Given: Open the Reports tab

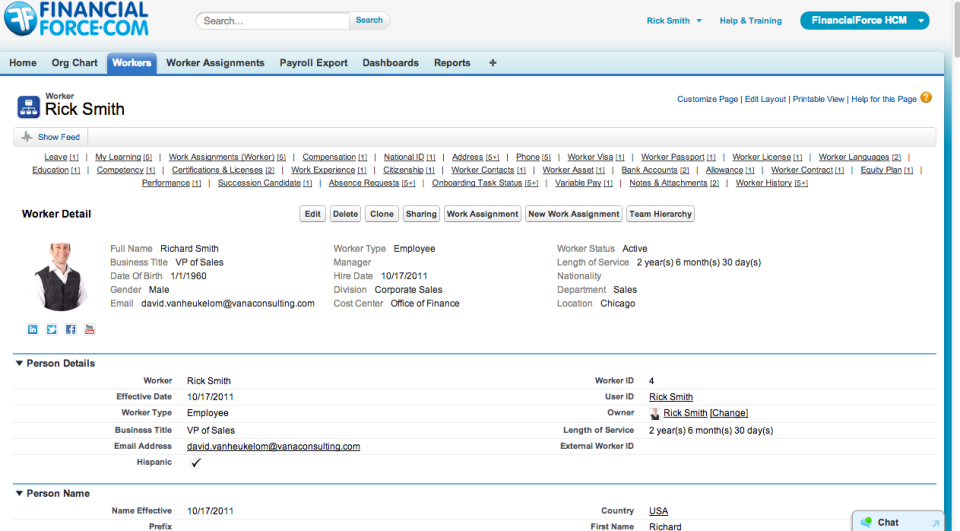Looking at the screenshot, I should point(452,62).
